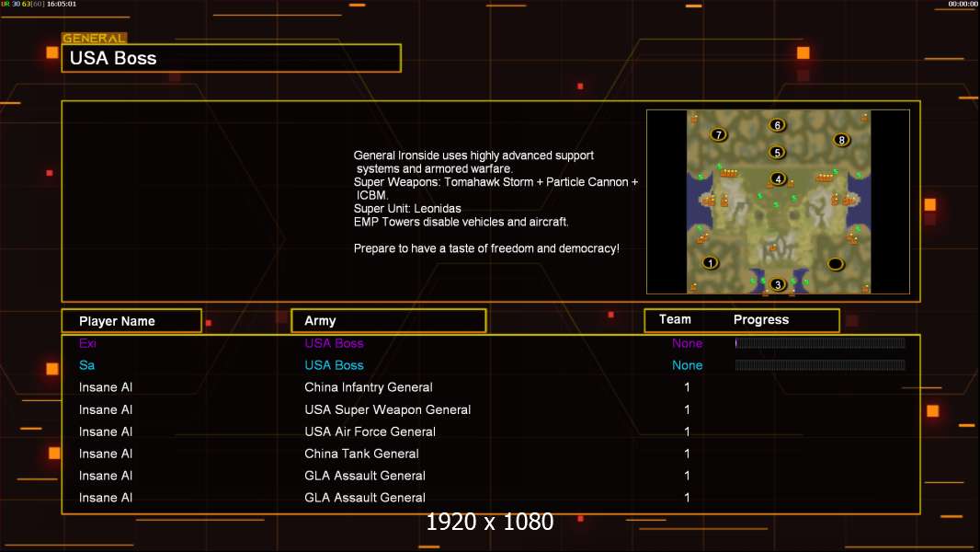Click the cyan USA Boss army entry
Viewport: 980px width, 552px height.
[334, 365]
